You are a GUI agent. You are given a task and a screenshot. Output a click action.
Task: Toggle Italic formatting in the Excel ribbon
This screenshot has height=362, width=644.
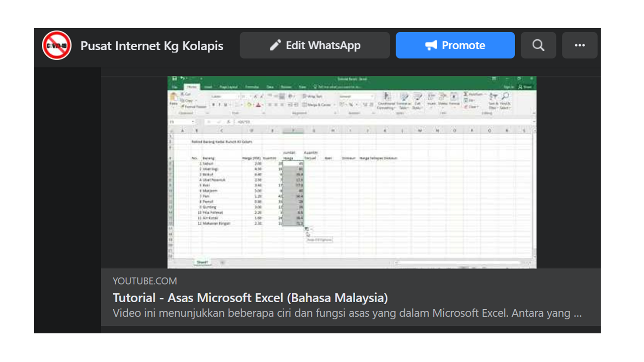click(220, 105)
